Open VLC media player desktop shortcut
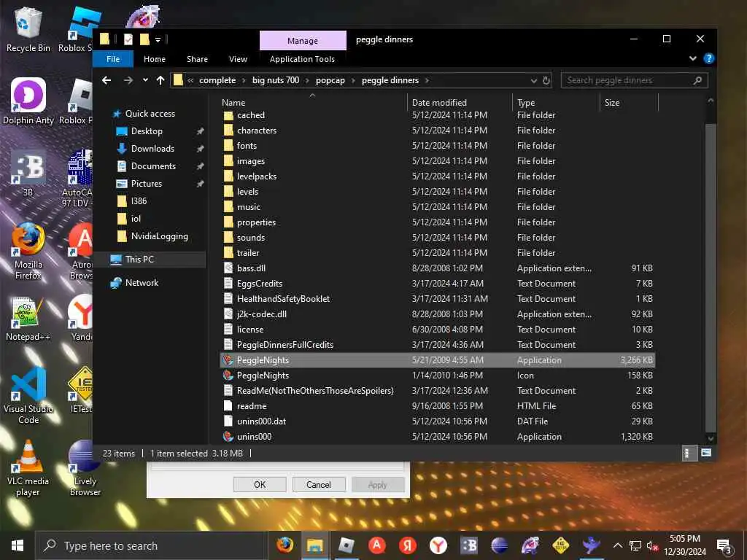 (x=28, y=469)
